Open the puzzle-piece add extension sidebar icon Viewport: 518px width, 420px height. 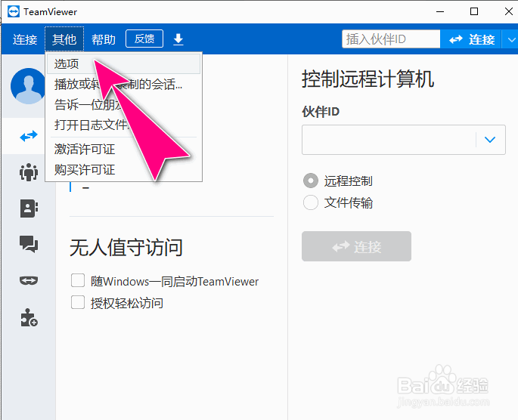click(29, 317)
